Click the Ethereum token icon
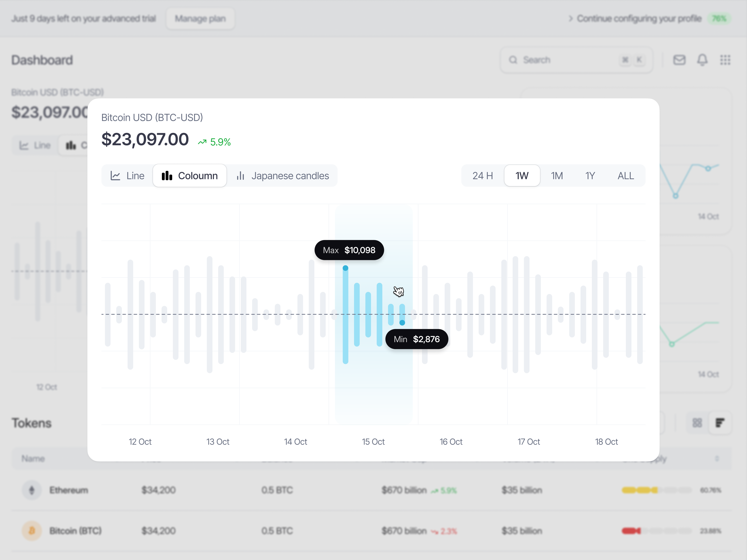 pos(32,490)
